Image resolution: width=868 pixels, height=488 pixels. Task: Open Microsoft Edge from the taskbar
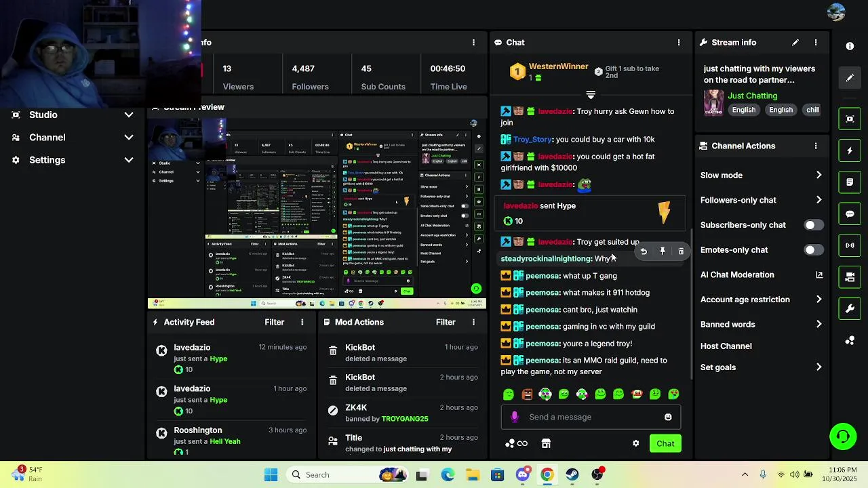(x=448, y=474)
